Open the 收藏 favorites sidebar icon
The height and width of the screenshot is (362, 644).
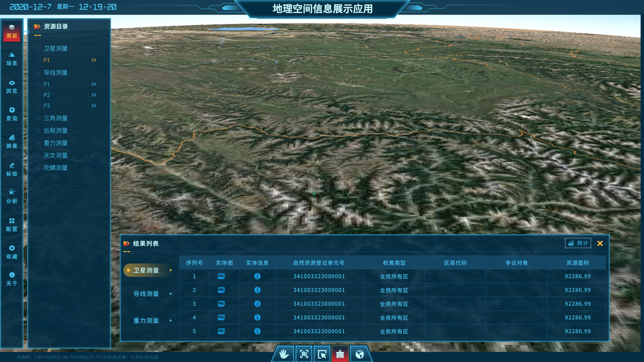click(x=11, y=252)
